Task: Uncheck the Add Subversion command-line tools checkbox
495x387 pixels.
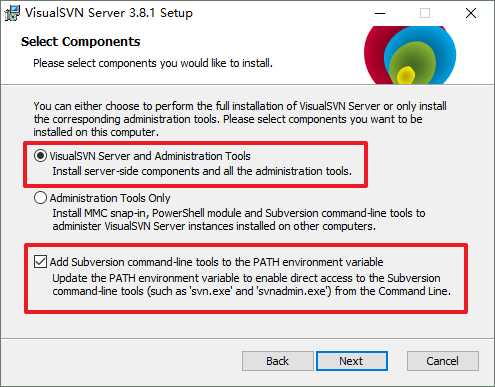Action: tap(40, 262)
